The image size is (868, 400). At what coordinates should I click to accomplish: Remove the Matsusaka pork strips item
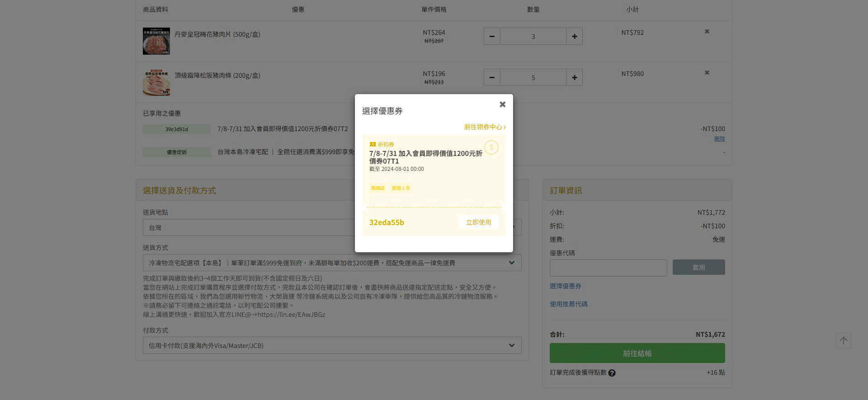pyautogui.click(x=707, y=73)
